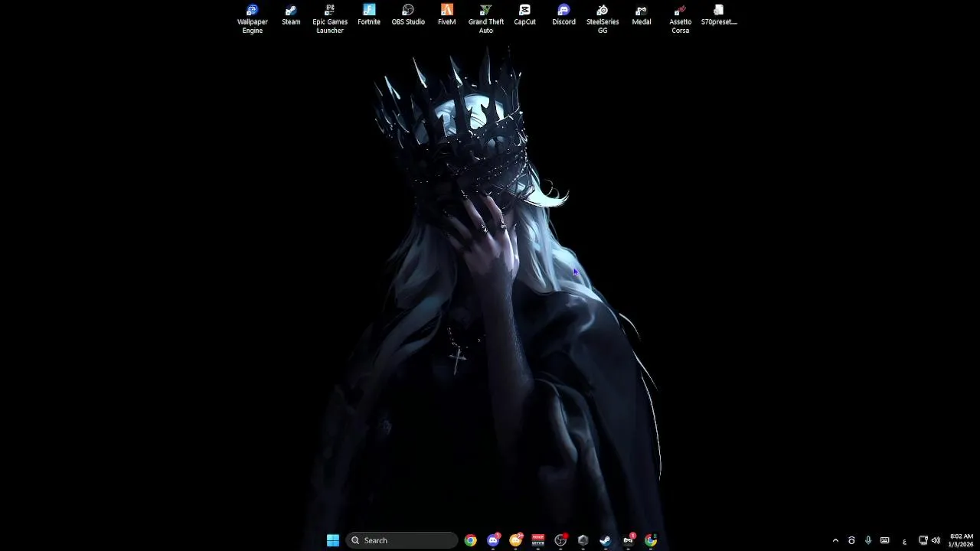Open the volume speaker tray icon
Screen dimensions: 980x551
coord(936,540)
